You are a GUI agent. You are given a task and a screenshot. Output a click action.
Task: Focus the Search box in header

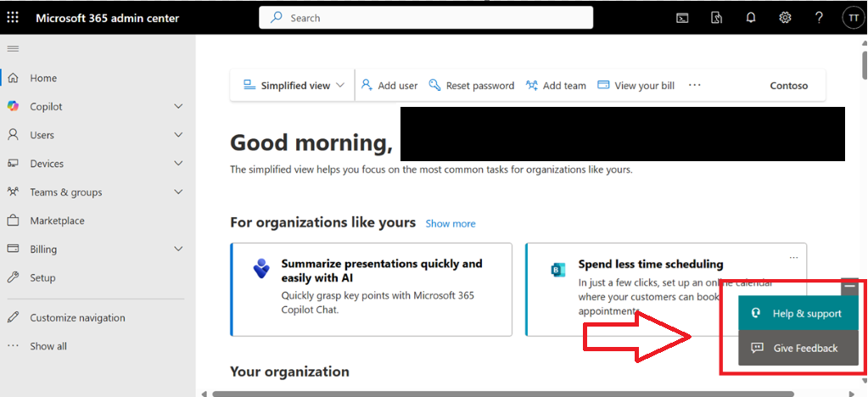coord(426,18)
